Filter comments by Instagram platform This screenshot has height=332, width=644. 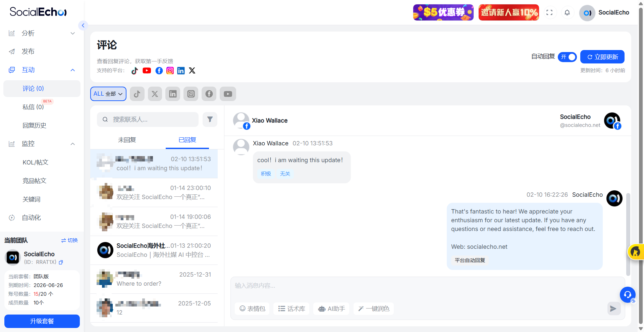click(191, 94)
